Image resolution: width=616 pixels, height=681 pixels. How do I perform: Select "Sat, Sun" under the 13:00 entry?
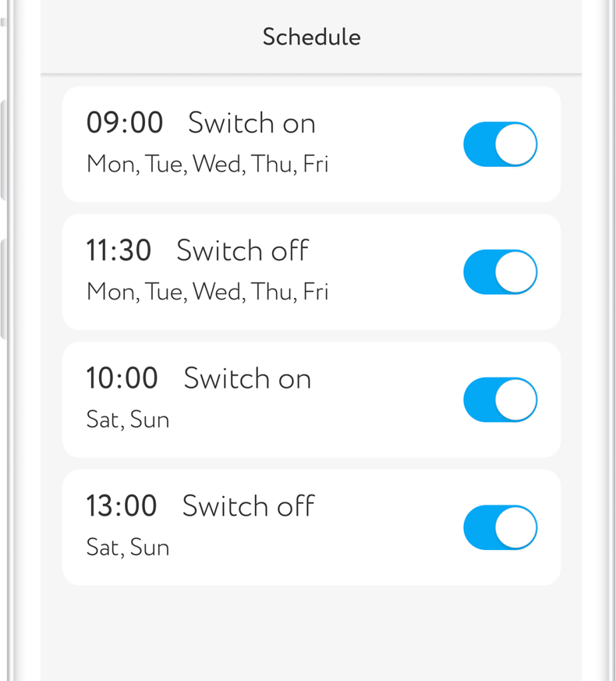pyautogui.click(x=128, y=547)
